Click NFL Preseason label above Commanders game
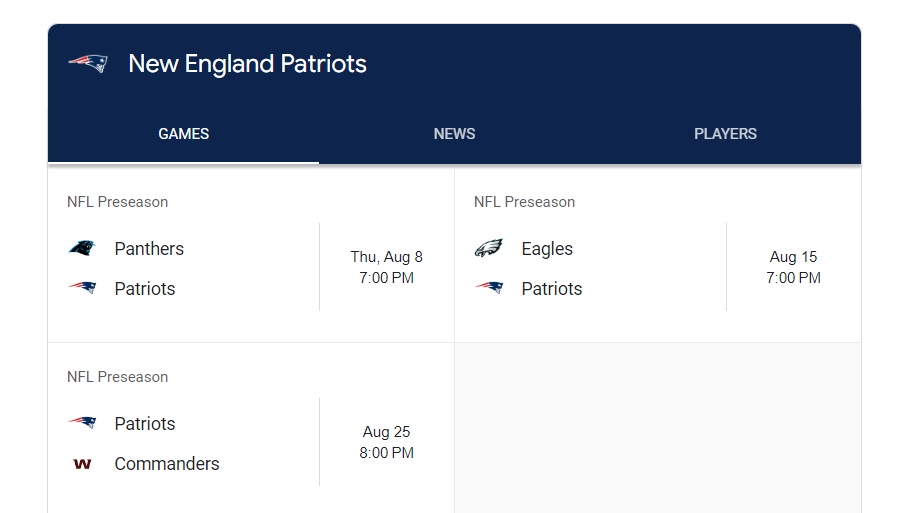This screenshot has width=913, height=513. pyautogui.click(x=118, y=377)
